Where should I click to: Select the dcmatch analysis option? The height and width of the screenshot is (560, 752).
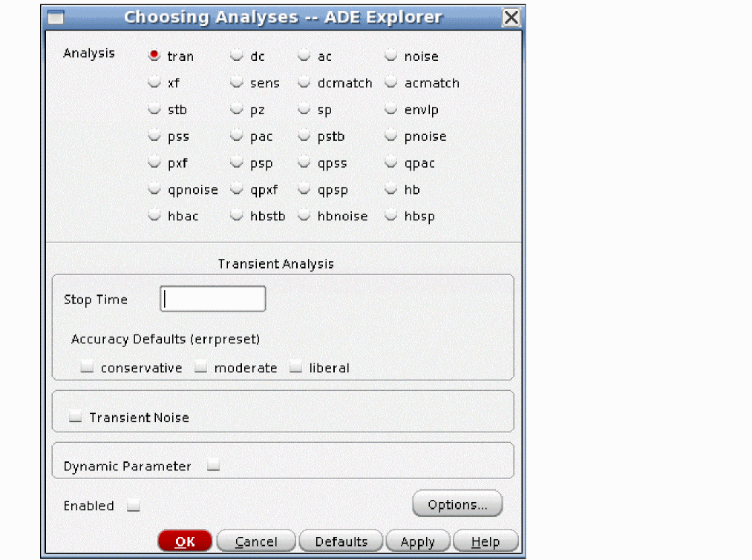point(304,82)
